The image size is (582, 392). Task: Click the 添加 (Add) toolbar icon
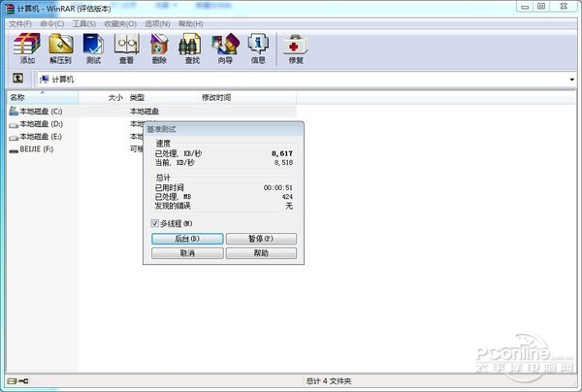27,49
